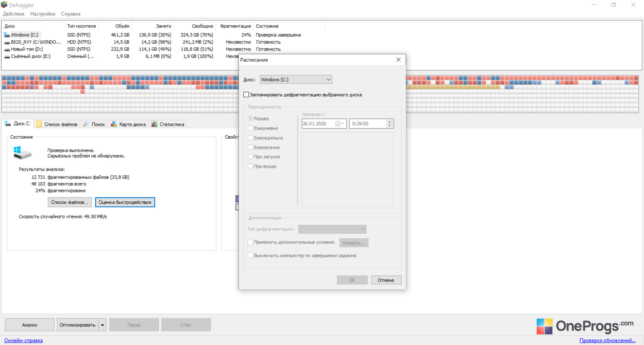Sort by the Фрагментация column header
This screenshot has height=345, width=644.
234,26
